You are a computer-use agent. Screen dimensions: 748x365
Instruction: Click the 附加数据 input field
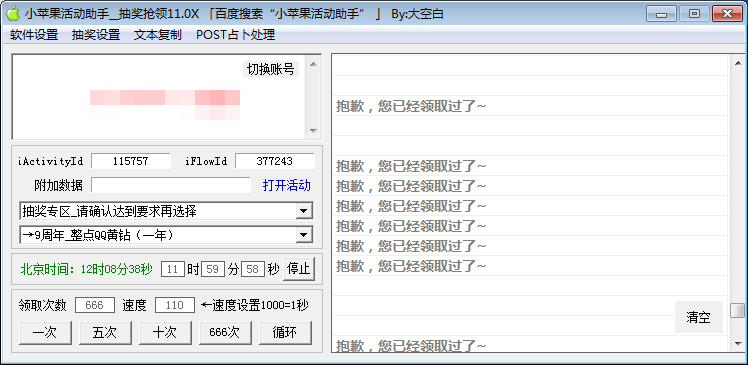point(171,186)
